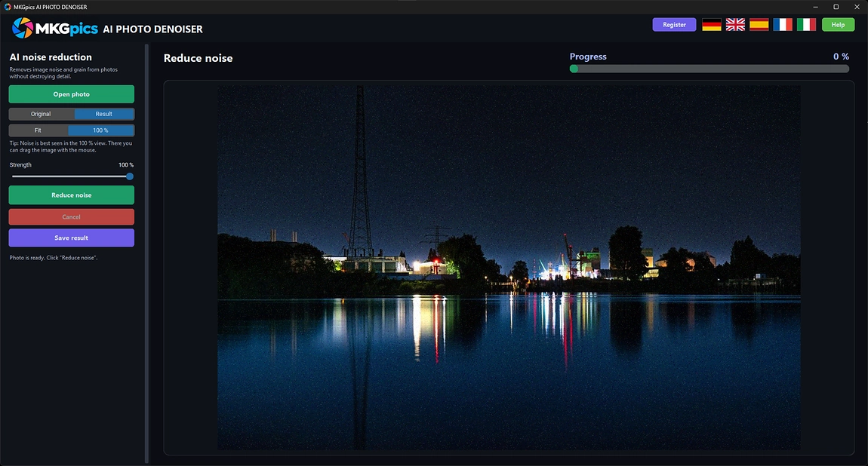Viewport: 868px width, 466px height.
Task: Click the progress '0 %' value
Action: coord(841,57)
